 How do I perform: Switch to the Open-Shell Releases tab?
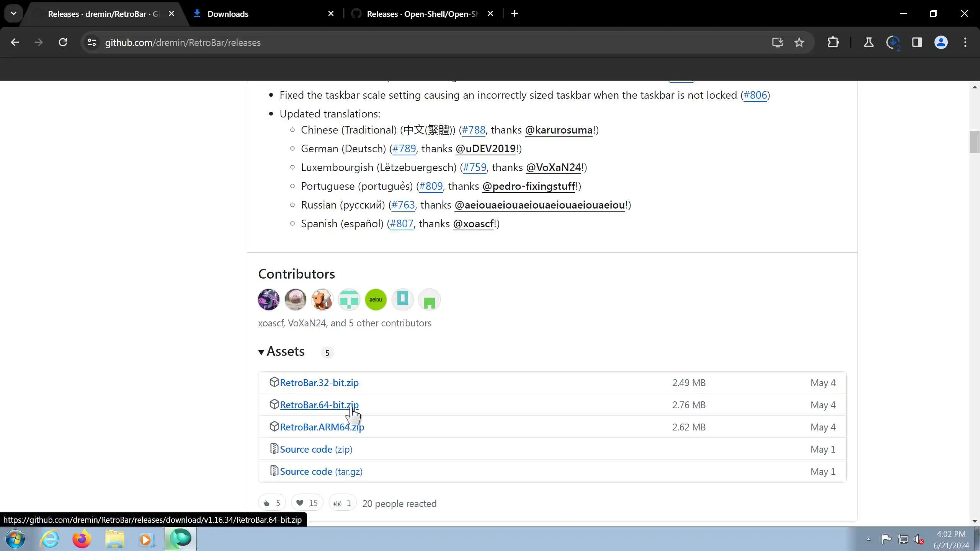[x=422, y=14]
